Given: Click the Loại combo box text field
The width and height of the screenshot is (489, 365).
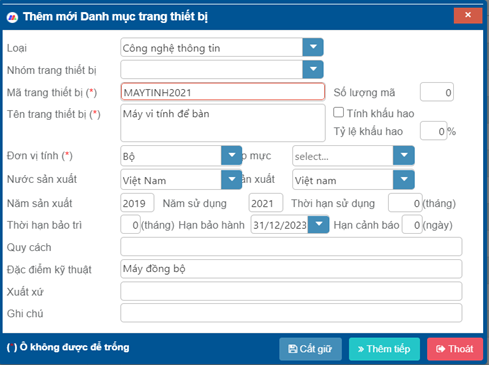Looking at the screenshot, I should [x=212, y=47].
